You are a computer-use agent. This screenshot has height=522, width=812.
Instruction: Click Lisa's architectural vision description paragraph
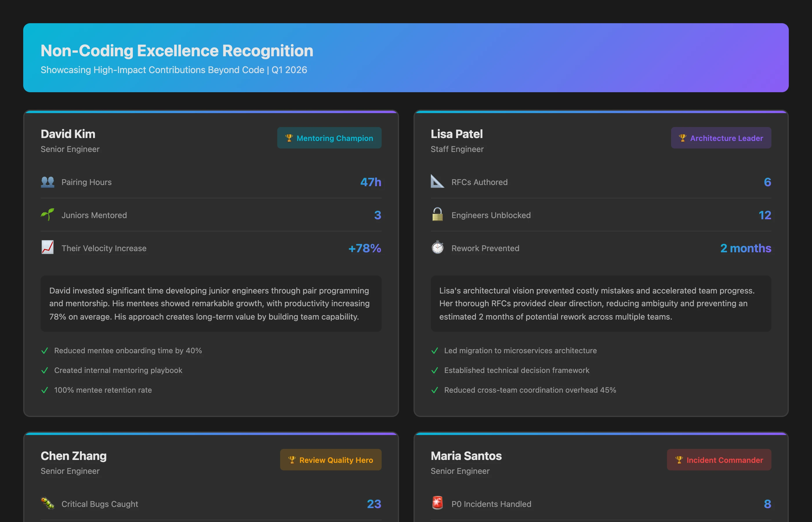pyautogui.click(x=601, y=303)
